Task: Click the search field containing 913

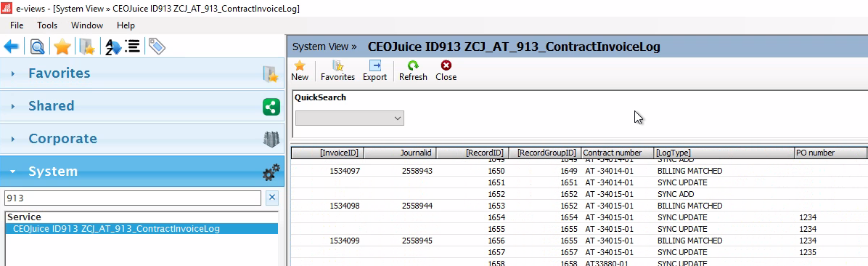Action: (132, 198)
